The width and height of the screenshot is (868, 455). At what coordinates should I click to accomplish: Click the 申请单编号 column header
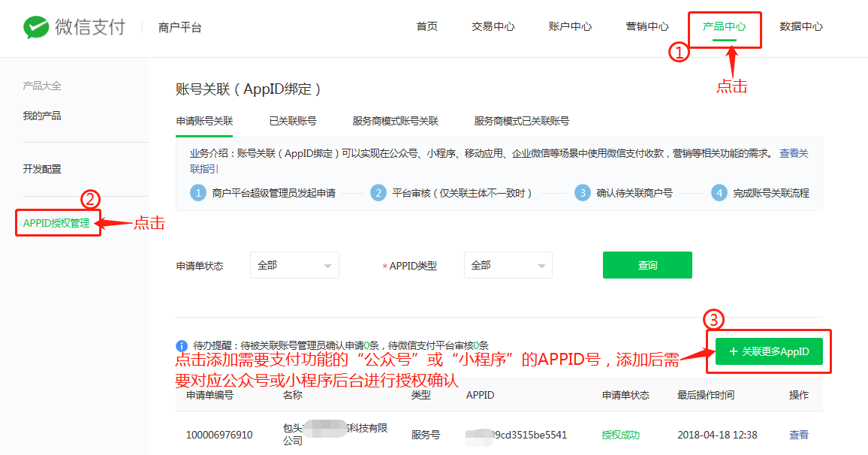coord(209,395)
